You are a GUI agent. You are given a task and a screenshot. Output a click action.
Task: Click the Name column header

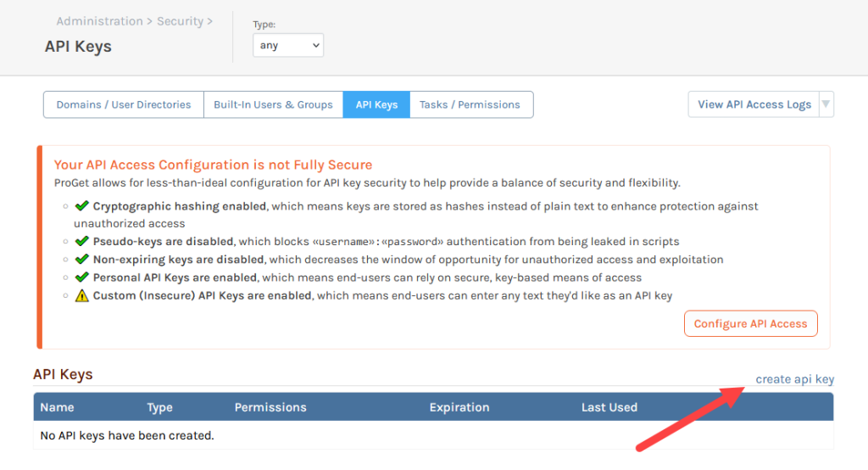point(58,407)
